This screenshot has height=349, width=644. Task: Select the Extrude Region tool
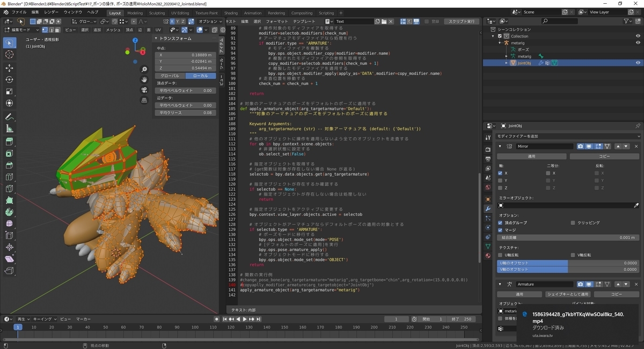[x=9, y=142]
